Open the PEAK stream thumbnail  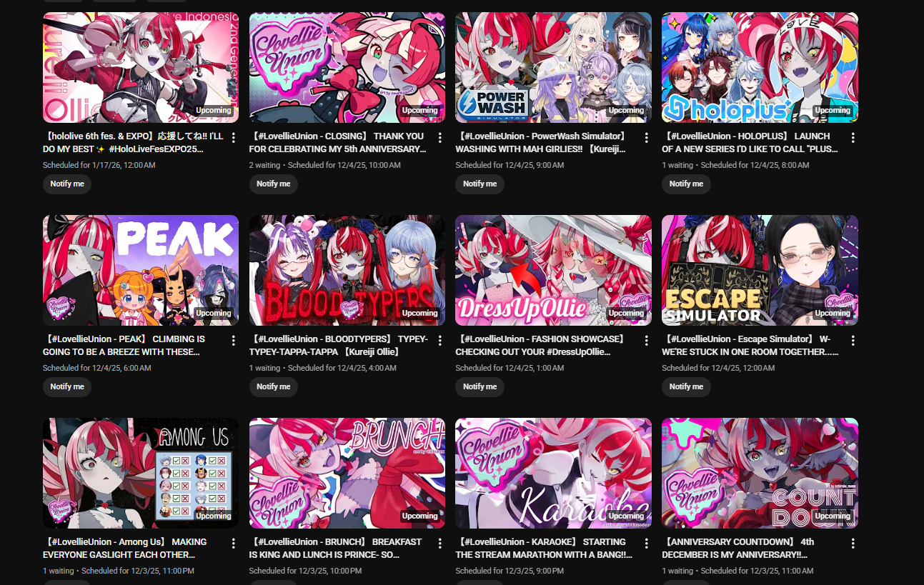141,270
